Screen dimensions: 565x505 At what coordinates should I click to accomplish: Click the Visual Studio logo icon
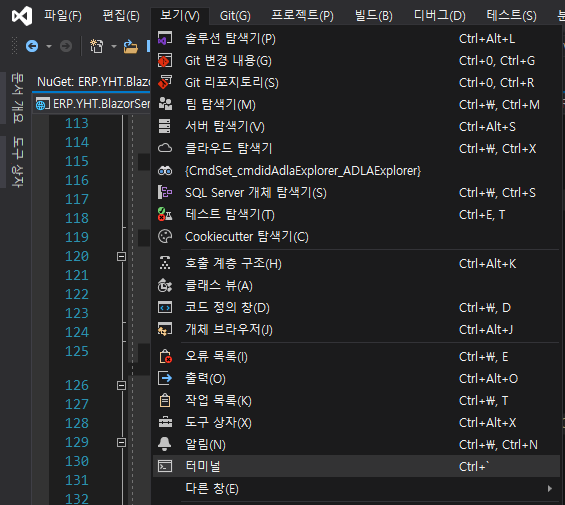(22, 16)
